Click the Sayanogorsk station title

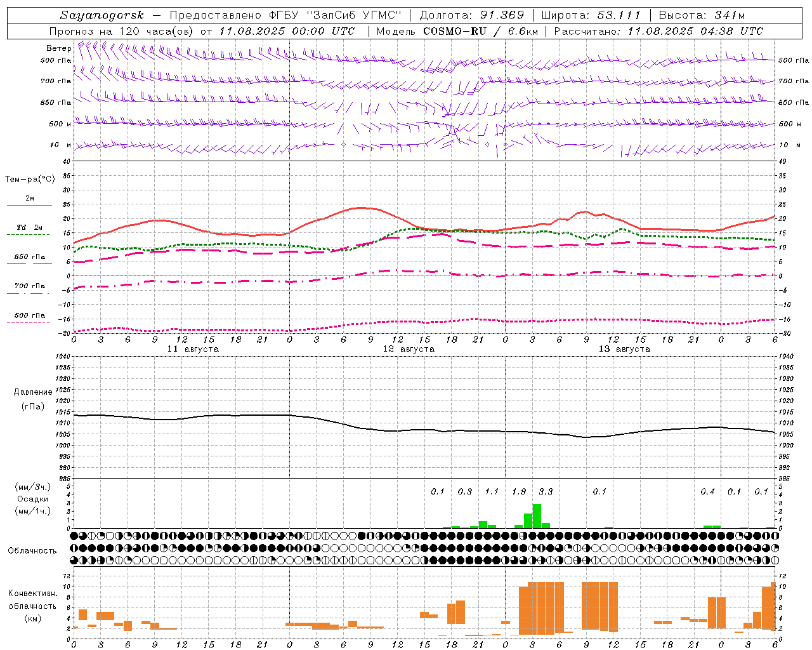click(x=102, y=15)
